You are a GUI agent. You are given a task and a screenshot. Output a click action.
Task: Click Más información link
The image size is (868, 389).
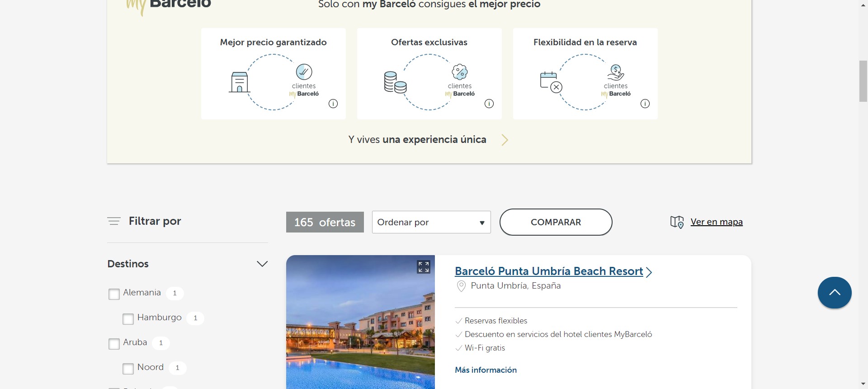coord(486,370)
